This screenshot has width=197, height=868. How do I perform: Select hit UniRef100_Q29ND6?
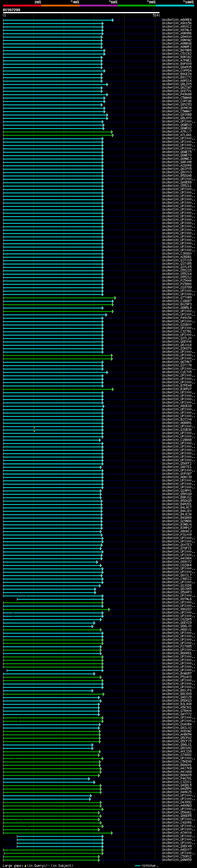[177, 521]
